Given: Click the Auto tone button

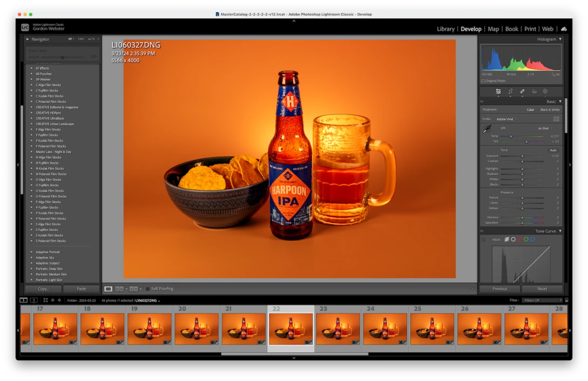Looking at the screenshot, I should (553, 150).
